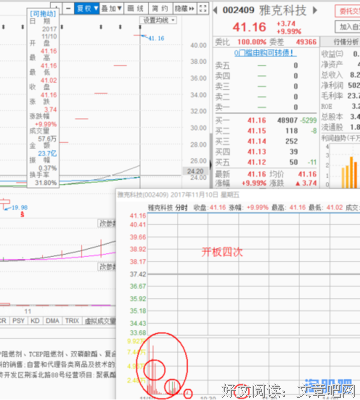The height and width of the screenshot is (400, 360).
Task: Click the 涨跌 3.74 value in quote panel
Action: coord(306,183)
